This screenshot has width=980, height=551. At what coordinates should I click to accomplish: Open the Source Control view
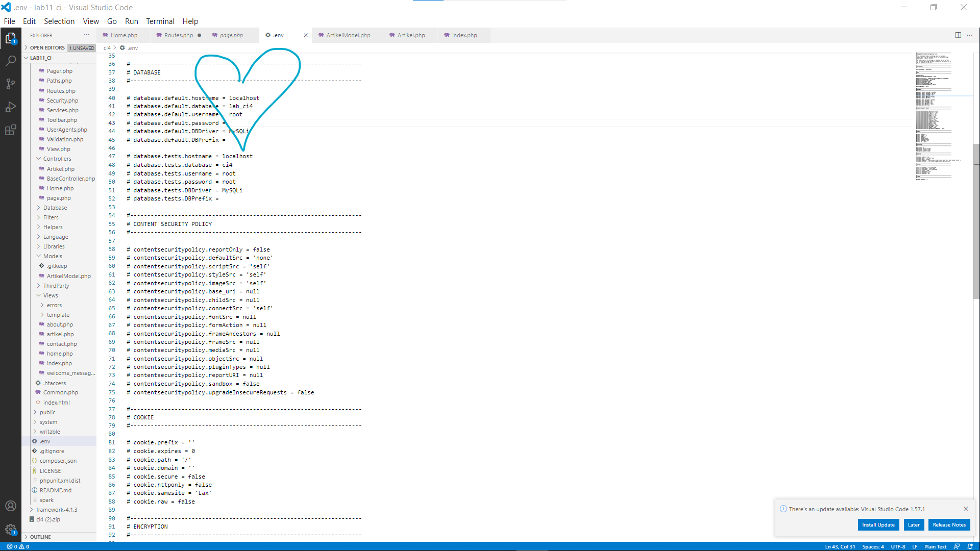11,84
